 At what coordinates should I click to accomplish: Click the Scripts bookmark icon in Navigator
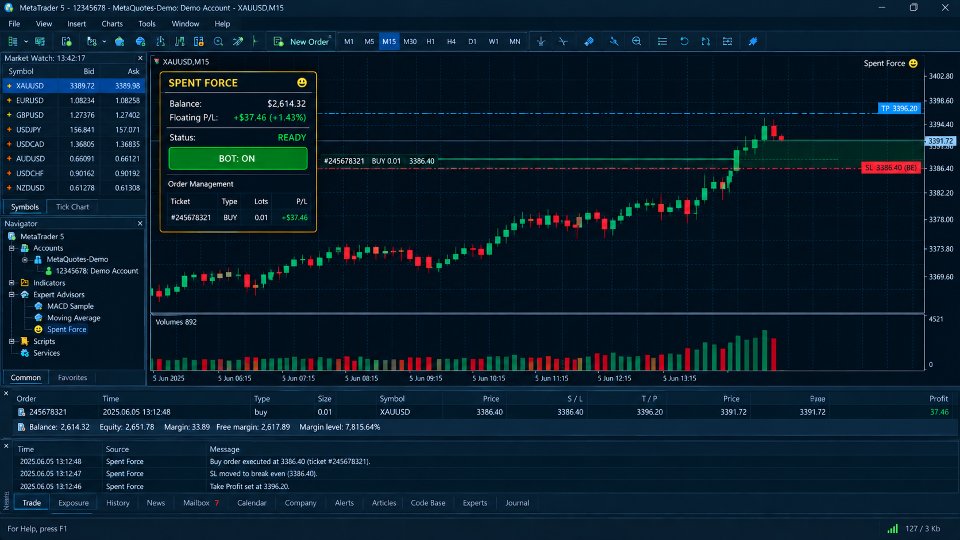click(x=24, y=341)
